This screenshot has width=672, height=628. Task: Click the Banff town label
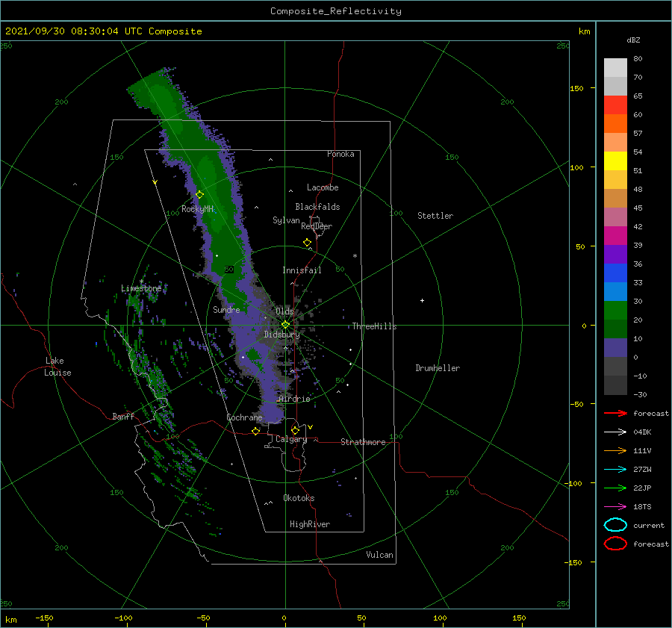(x=123, y=417)
